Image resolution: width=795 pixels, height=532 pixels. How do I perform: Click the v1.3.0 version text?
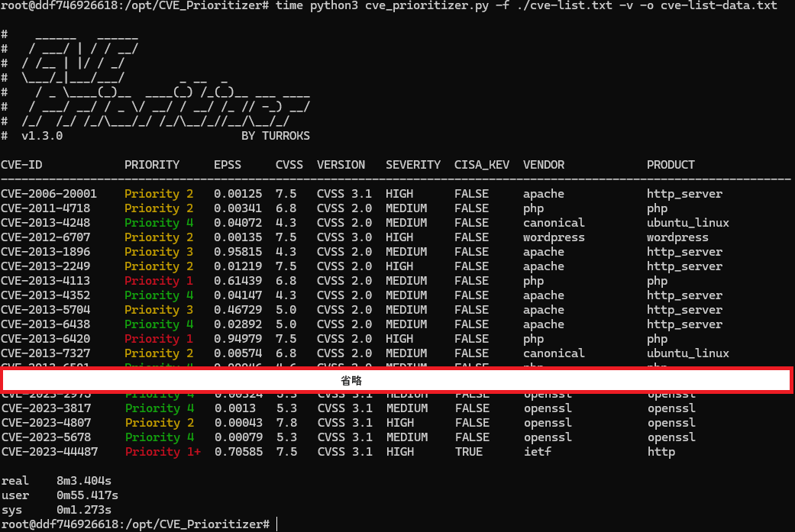pos(42,136)
